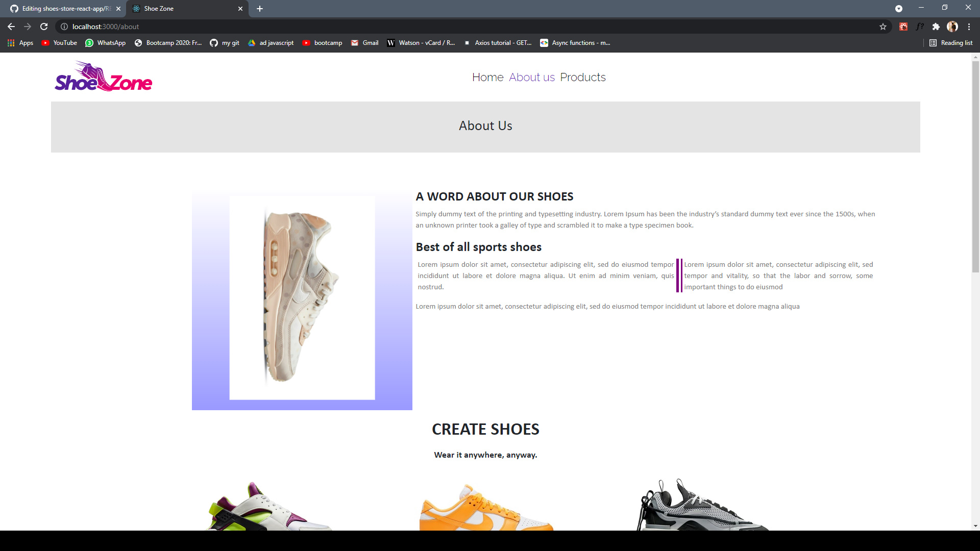This screenshot has height=551, width=980.
Task: Go to the Home page link
Action: (x=487, y=77)
